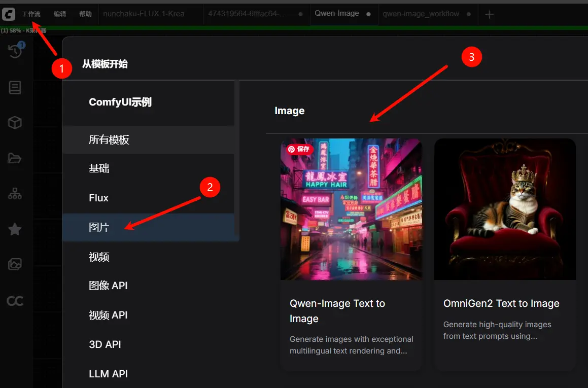
Task: Open the bookmarks star panel
Action: [14, 229]
